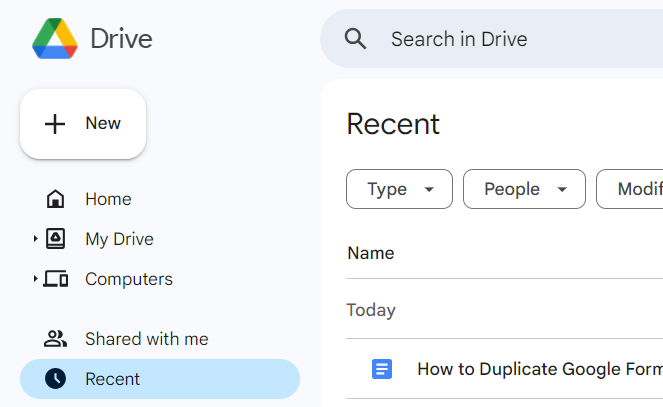Click the Computers devices icon
The height and width of the screenshot is (407, 663).
point(56,279)
